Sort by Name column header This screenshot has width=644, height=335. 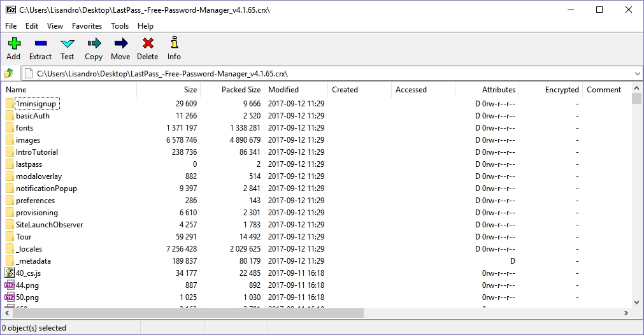(70, 90)
